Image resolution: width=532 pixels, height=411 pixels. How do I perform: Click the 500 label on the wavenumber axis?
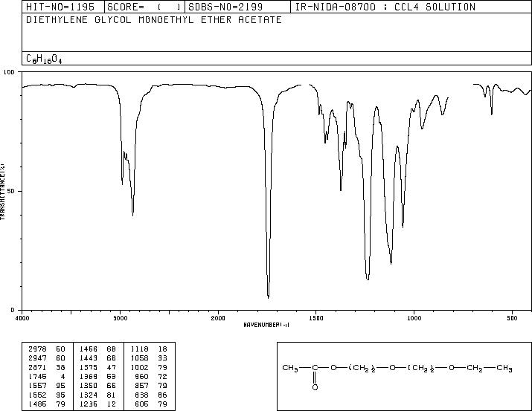pyautogui.click(x=513, y=318)
